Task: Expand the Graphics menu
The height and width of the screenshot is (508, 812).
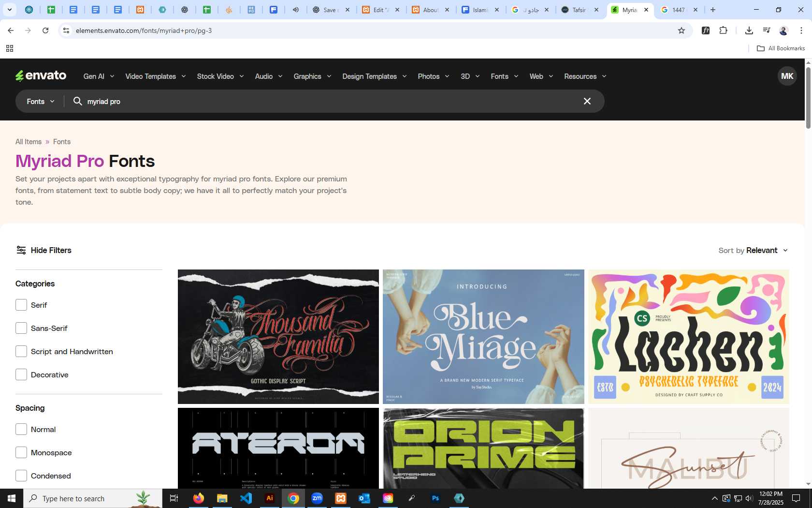Action: click(312, 76)
